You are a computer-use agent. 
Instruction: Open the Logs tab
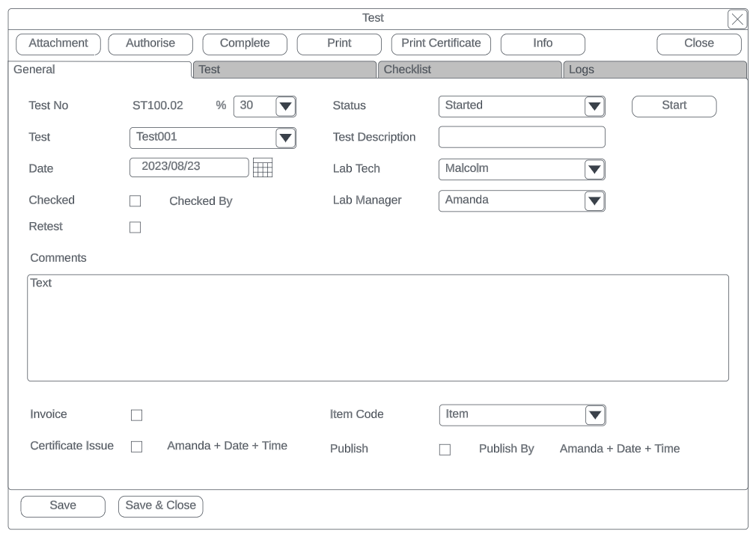(654, 70)
